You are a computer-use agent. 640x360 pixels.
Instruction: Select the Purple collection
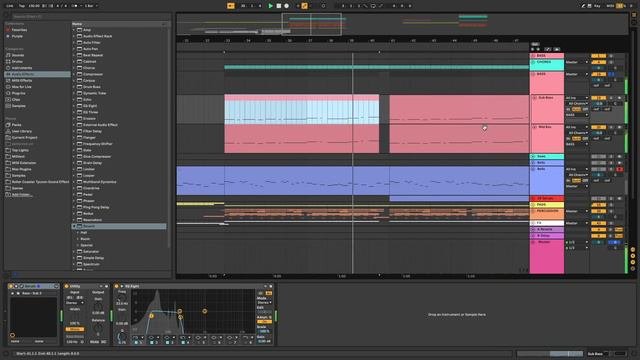(x=17, y=36)
